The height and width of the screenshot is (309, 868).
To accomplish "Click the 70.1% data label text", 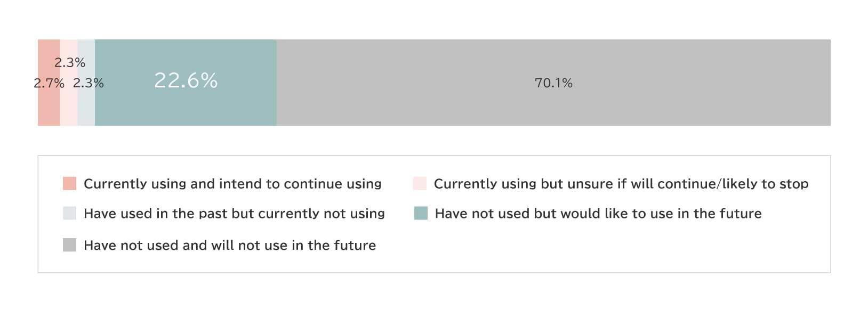I will pyautogui.click(x=553, y=83).
